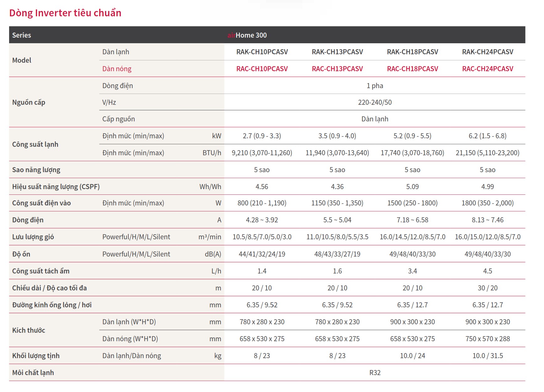Select the "Series" header label
This screenshot has height=392, width=544.
coord(22,35)
